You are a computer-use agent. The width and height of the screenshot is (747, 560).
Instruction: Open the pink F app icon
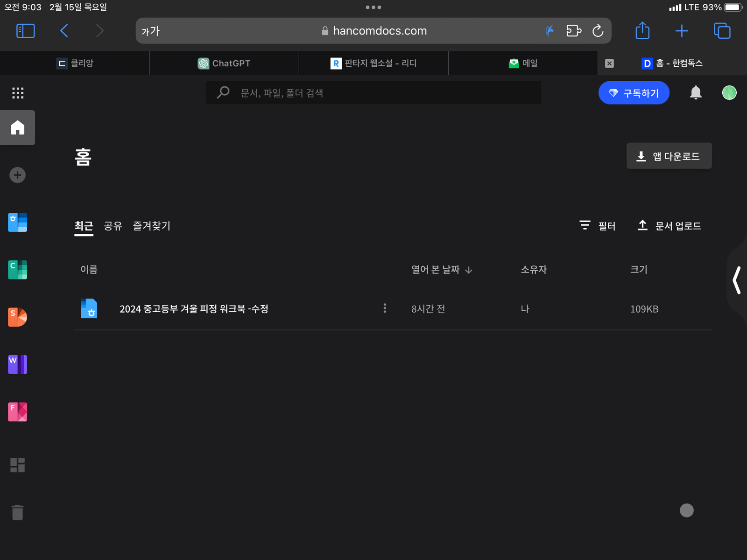click(17, 412)
